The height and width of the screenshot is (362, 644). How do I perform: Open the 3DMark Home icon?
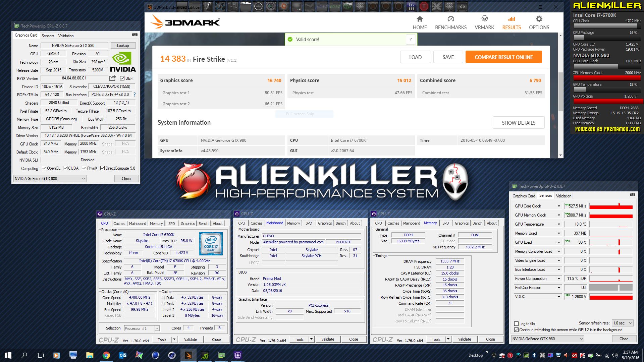tap(420, 19)
